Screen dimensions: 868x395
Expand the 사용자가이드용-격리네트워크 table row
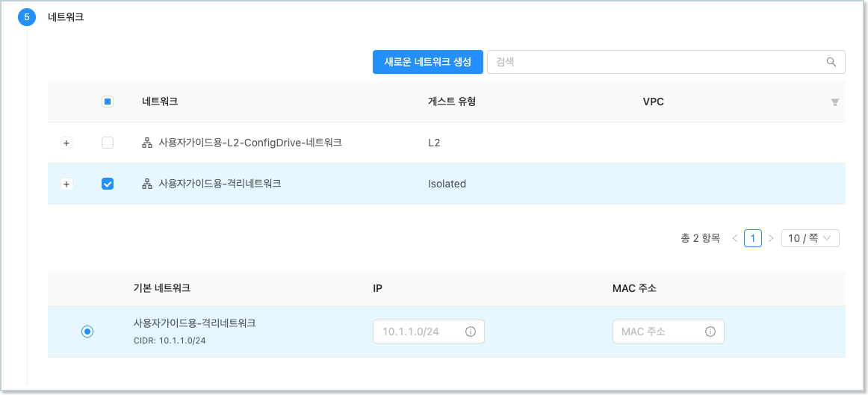[x=66, y=184]
